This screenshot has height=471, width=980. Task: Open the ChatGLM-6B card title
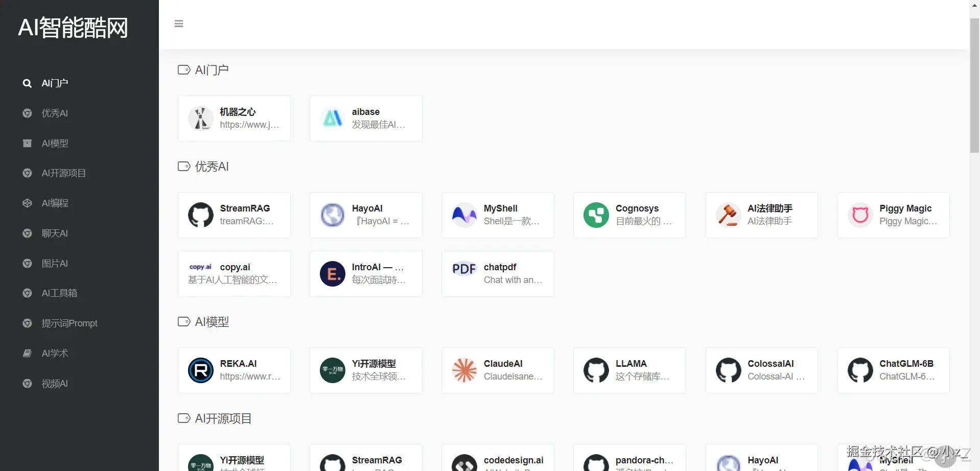906,364
